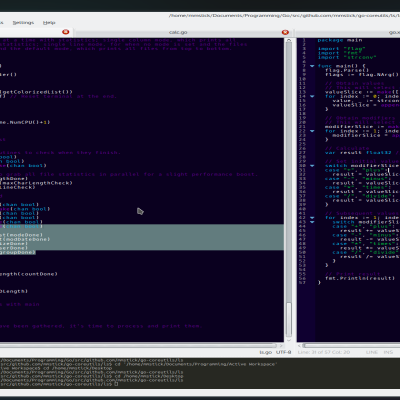This screenshot has width=400, height=400.
Task: Click the fmt.Println(result) line
Action: (360, 278)
